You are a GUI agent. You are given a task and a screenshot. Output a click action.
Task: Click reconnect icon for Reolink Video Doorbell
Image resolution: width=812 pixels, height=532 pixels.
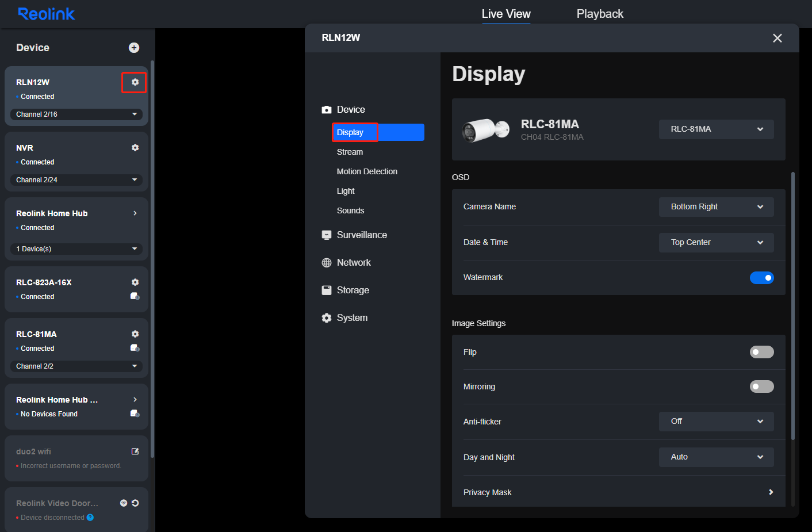[135, 503]
